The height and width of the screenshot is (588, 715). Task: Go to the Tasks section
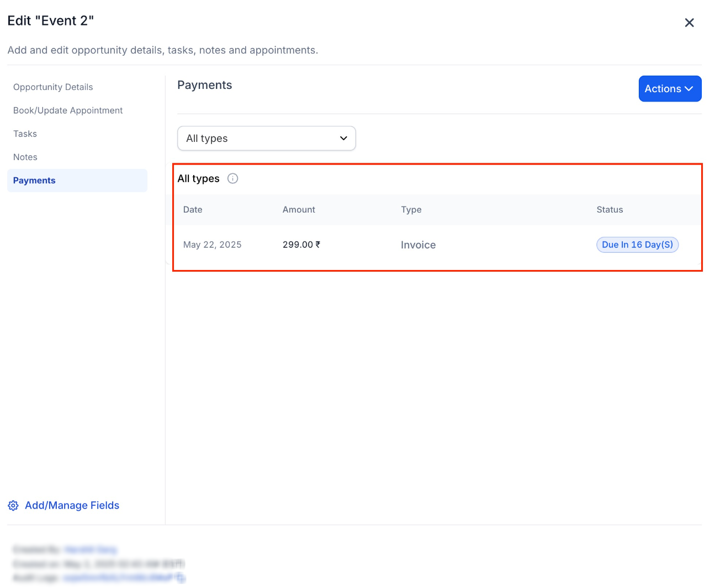25,134
